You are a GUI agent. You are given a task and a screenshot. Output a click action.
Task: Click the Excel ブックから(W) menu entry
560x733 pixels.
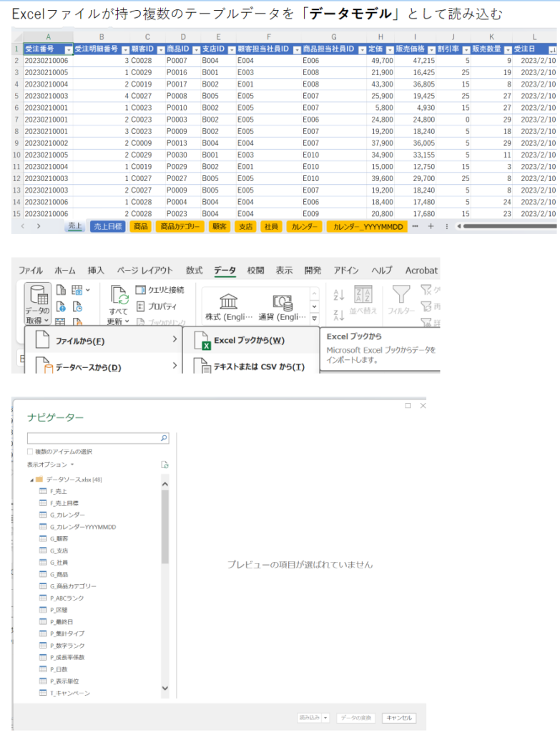pyautogui.click(x=250, y=340)
